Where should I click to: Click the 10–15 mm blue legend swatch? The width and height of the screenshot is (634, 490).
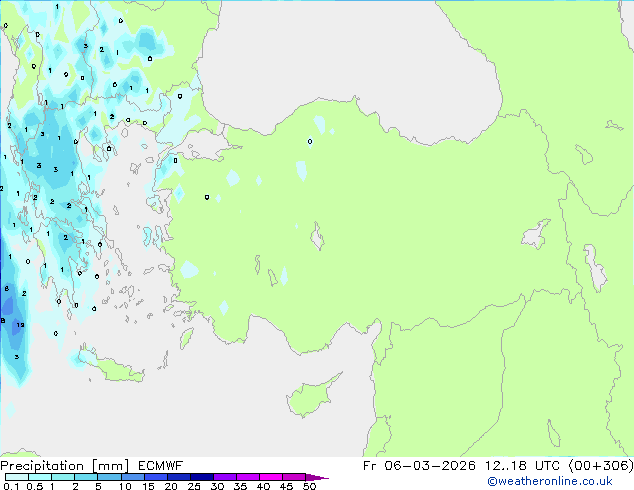133,477
